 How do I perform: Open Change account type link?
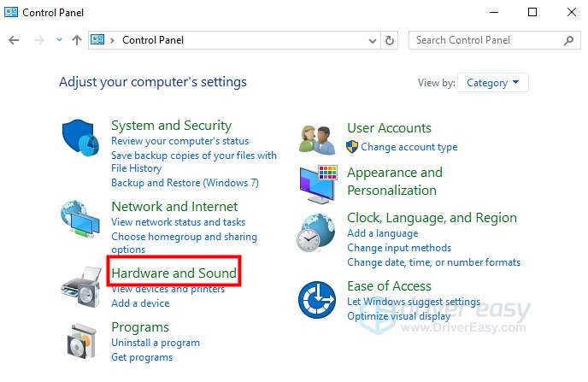pyautogui.click(x=409, y=147)
